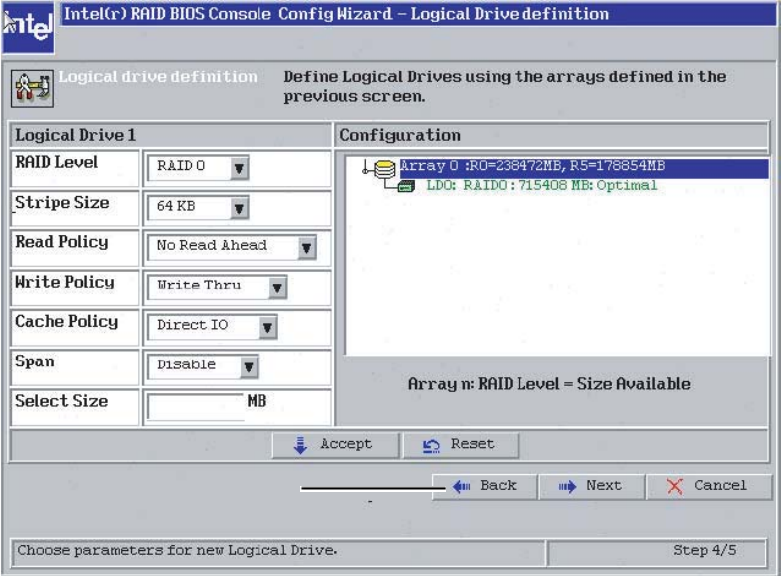Click the RAID Level label
The image size is (781, 576).
(56, 162)
